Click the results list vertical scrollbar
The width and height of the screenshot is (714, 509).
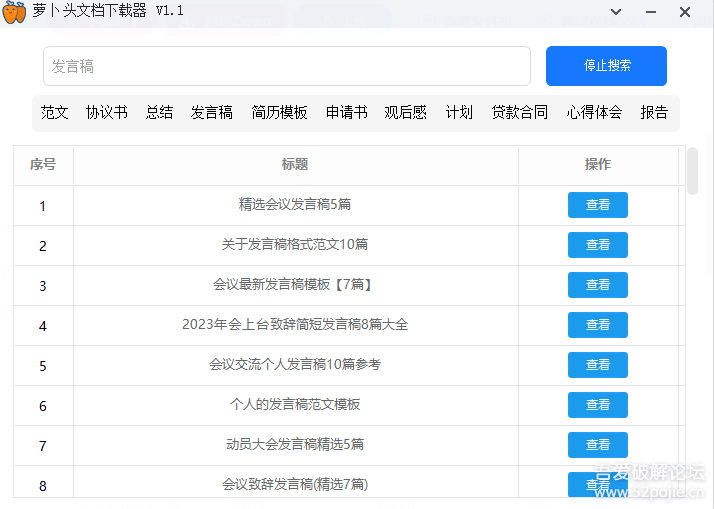[692, 170]
